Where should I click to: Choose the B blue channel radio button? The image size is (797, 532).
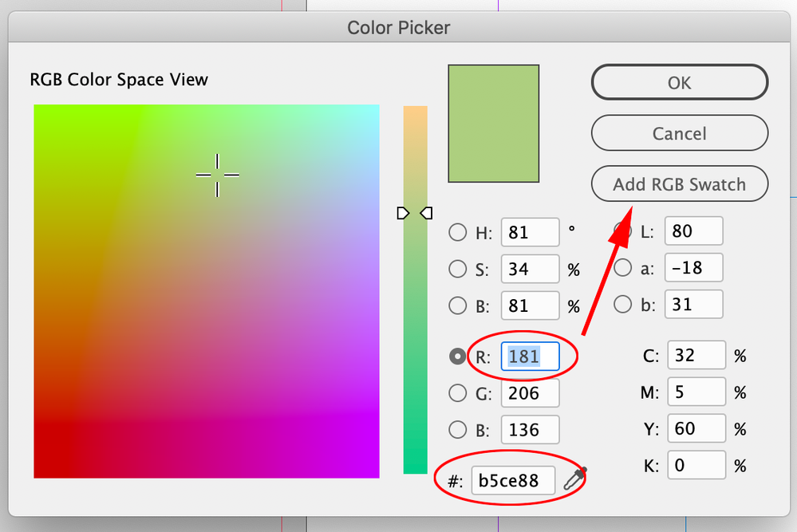click(x=458, y=430)
